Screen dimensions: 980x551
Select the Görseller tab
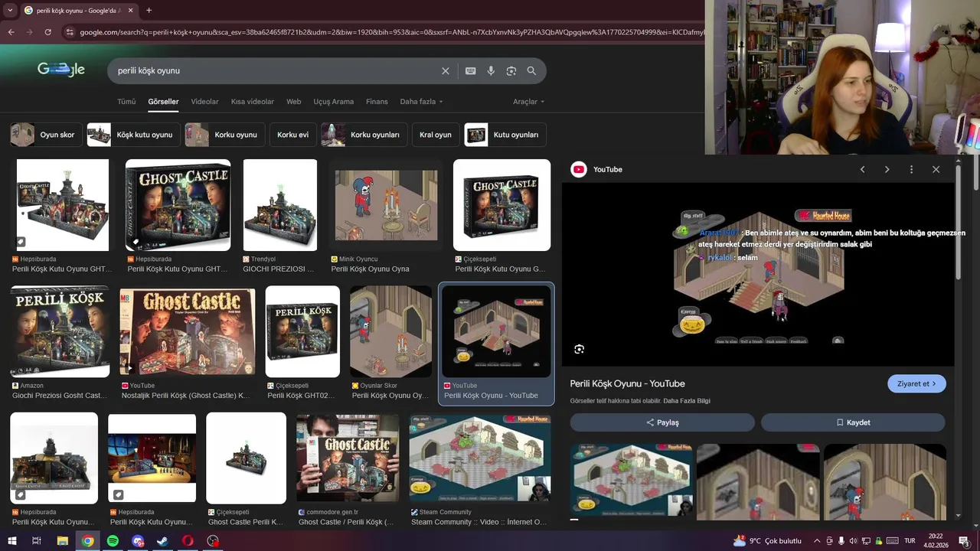pos(163,102)
